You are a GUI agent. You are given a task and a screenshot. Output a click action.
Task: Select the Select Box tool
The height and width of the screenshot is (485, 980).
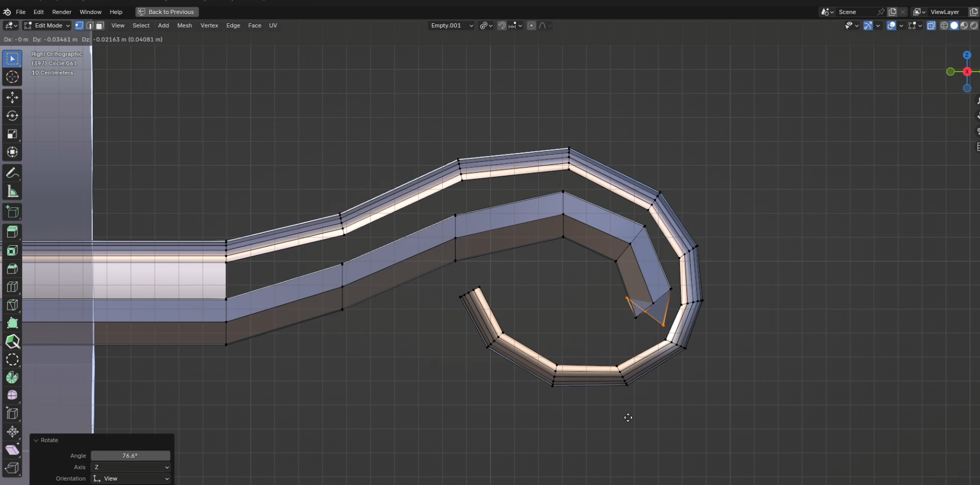pyautogui.click(x=12, y=59)
